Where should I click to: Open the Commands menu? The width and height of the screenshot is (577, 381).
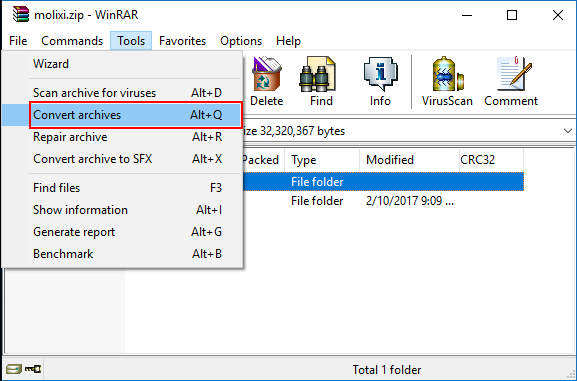click(72, 41)
